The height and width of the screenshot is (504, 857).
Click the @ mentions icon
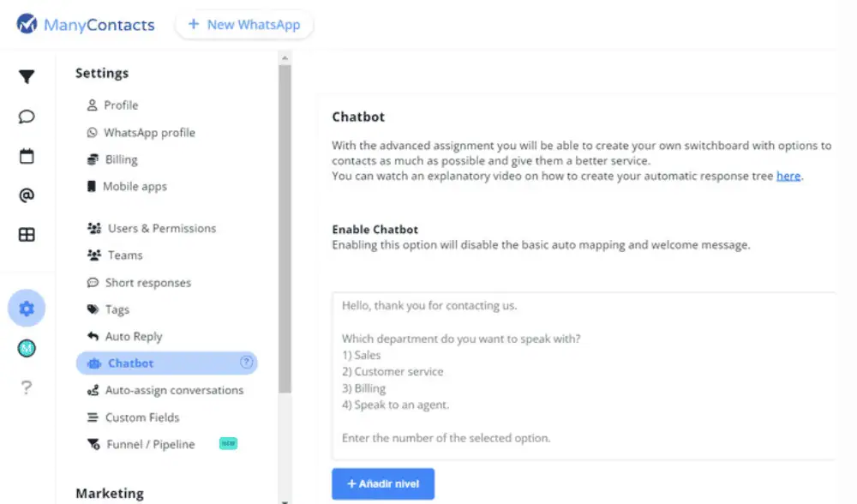coord(27,195)
